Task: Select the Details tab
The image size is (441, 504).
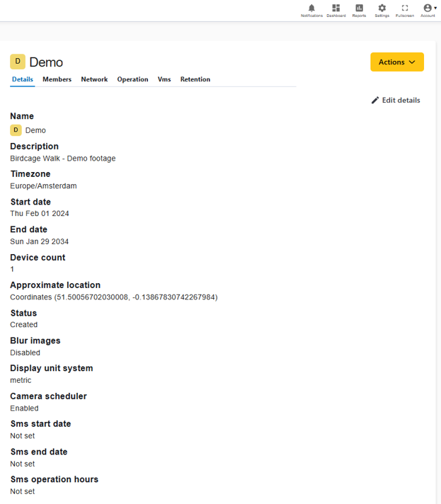Action: 23,79
